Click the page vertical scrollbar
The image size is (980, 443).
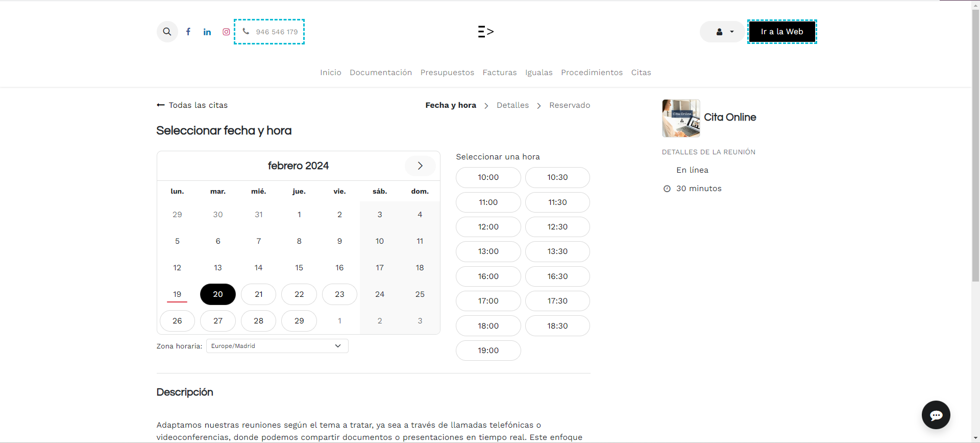point(975,153)
